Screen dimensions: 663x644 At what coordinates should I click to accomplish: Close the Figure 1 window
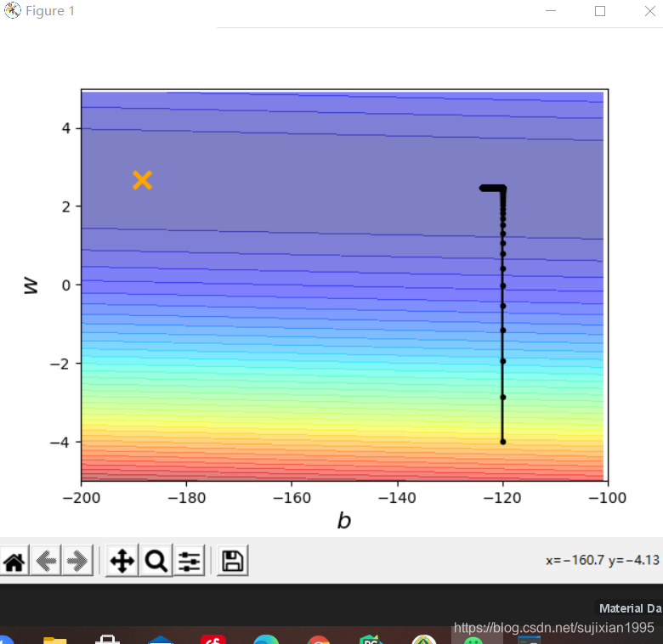[x=650, y=11]
